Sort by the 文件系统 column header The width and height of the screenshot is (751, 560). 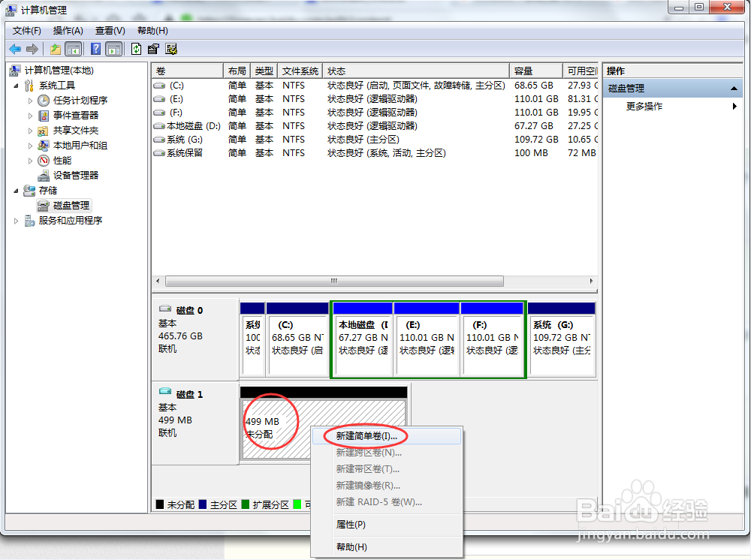tap(300, 71)
